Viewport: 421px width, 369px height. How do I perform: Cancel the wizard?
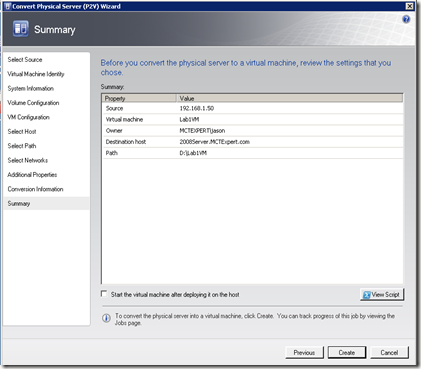[x=389, y=353]
